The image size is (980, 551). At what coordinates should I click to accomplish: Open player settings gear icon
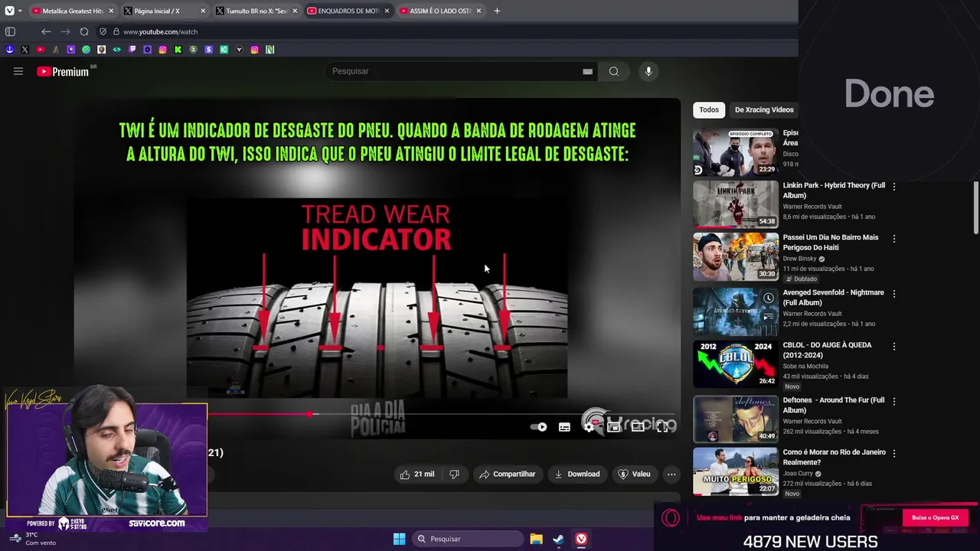click(x=589, y=427)
